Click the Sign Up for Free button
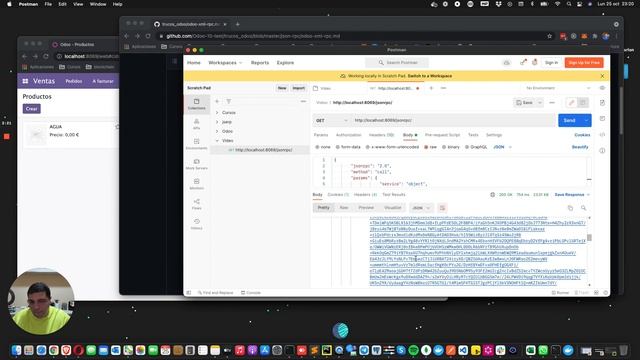 pyautogui.click(x=584, y=62)
